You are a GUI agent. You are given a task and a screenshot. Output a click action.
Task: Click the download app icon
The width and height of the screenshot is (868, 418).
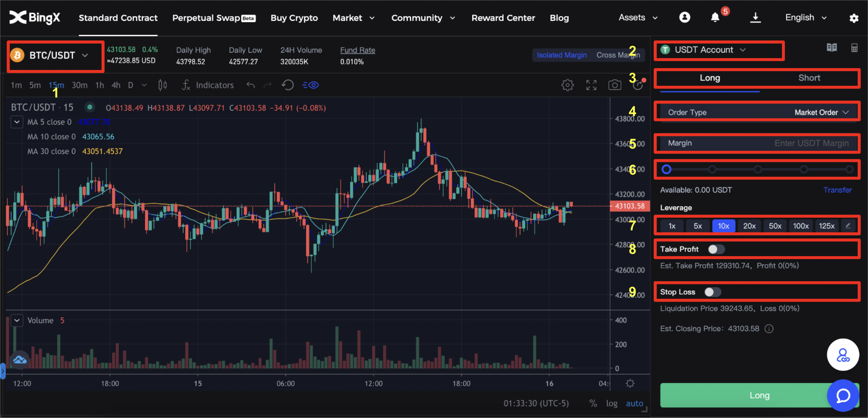755,18
